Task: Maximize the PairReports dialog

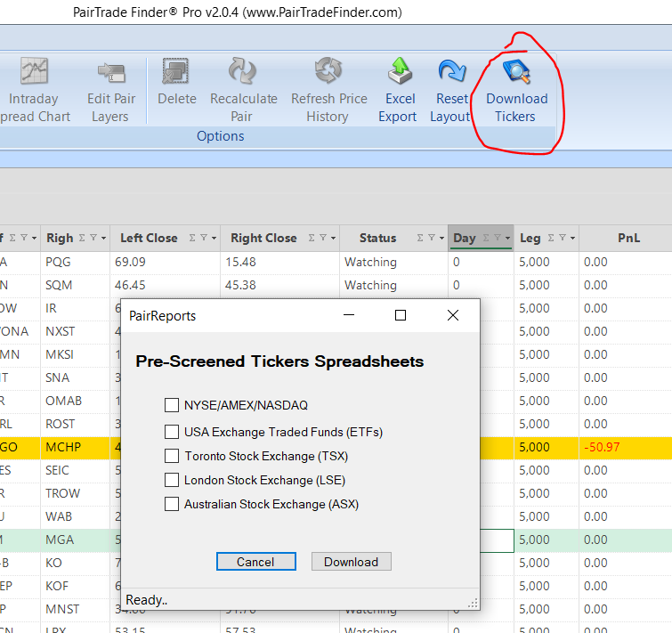Action: click(x=401, y=315)
